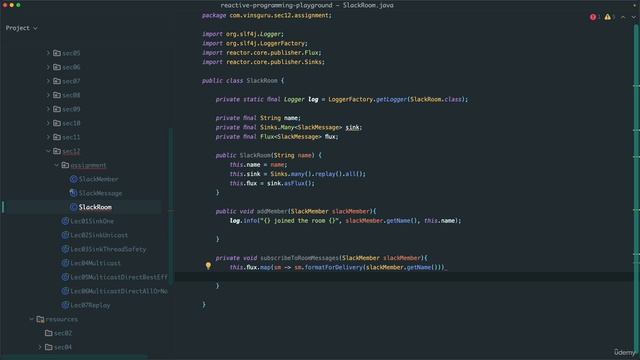Click the sec05 folder icon
The width and height of the screenshot is (640, 360).
pos(57,53)
